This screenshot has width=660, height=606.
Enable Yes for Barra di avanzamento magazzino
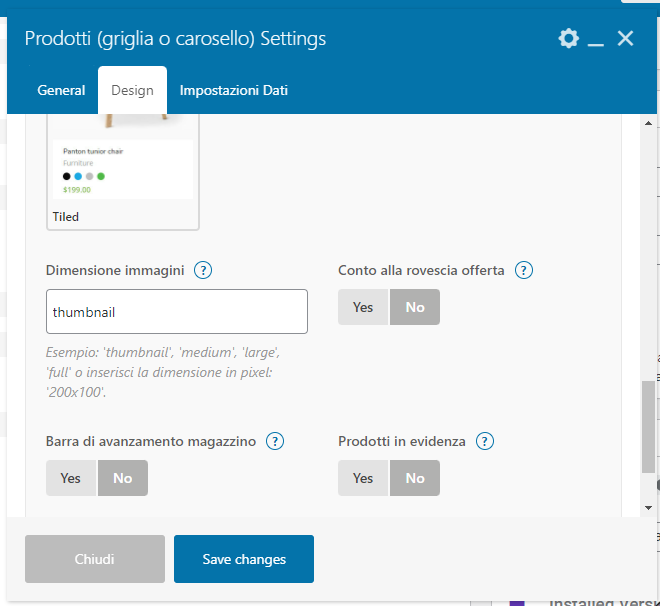71,478
